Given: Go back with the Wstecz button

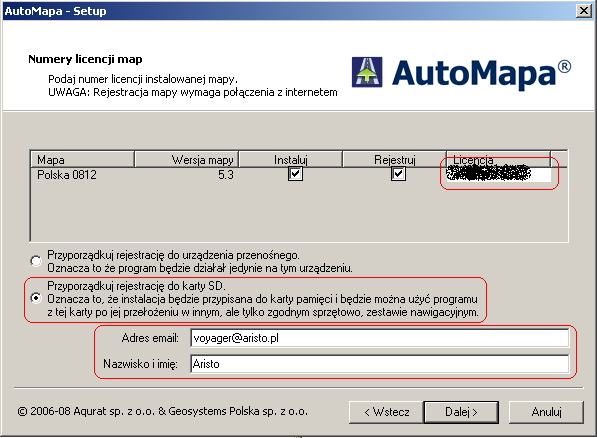Looking at the screenshot, I should pos(386,412).
